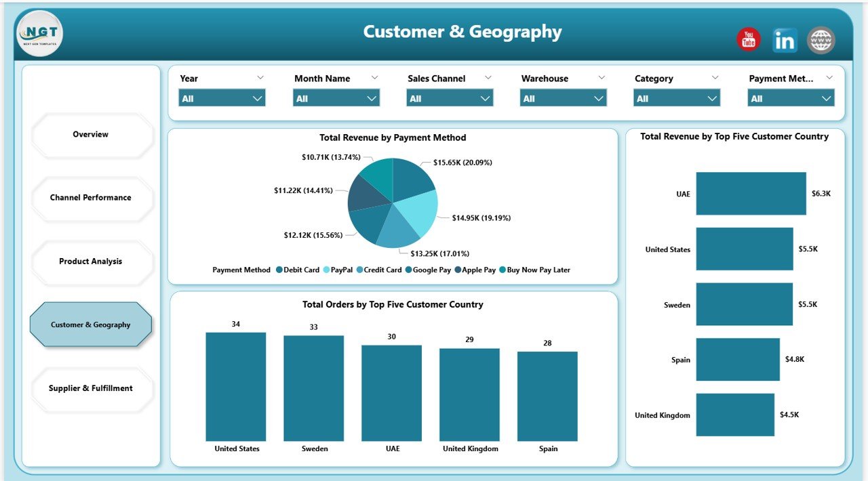Click the 29 orders data label

point(469,339)
